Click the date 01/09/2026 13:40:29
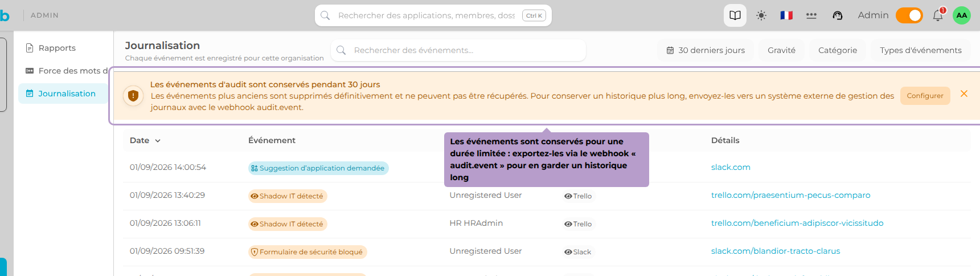 click(x=167, y=195)
